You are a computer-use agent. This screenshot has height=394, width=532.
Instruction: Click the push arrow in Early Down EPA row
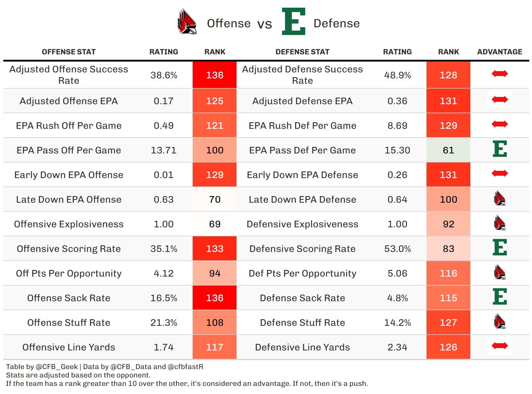[x=500, y=173]
